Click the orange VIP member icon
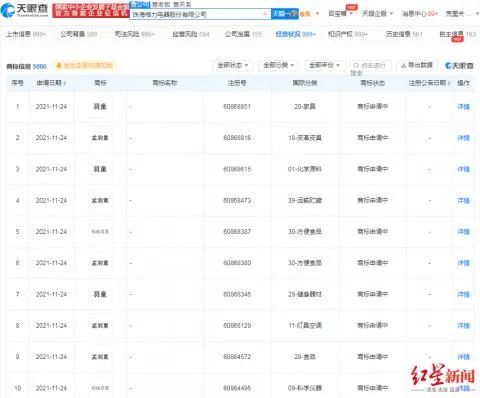Viewport: 480px width, 398px height. 305,14
